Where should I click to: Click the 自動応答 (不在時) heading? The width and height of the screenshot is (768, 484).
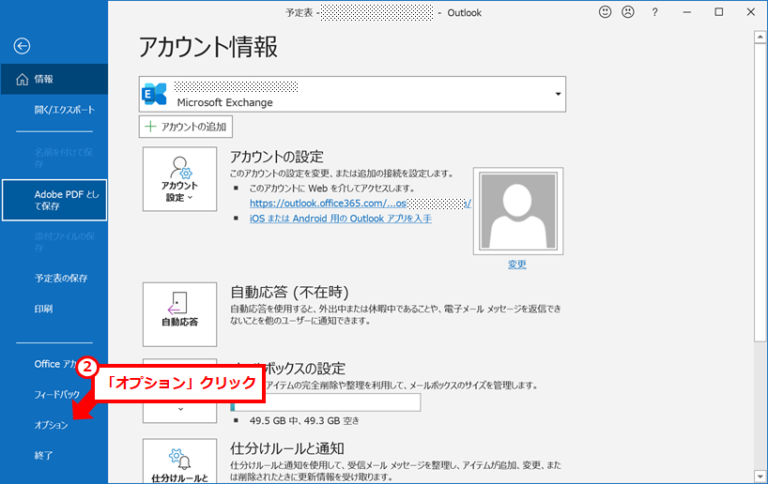(289, 292)
